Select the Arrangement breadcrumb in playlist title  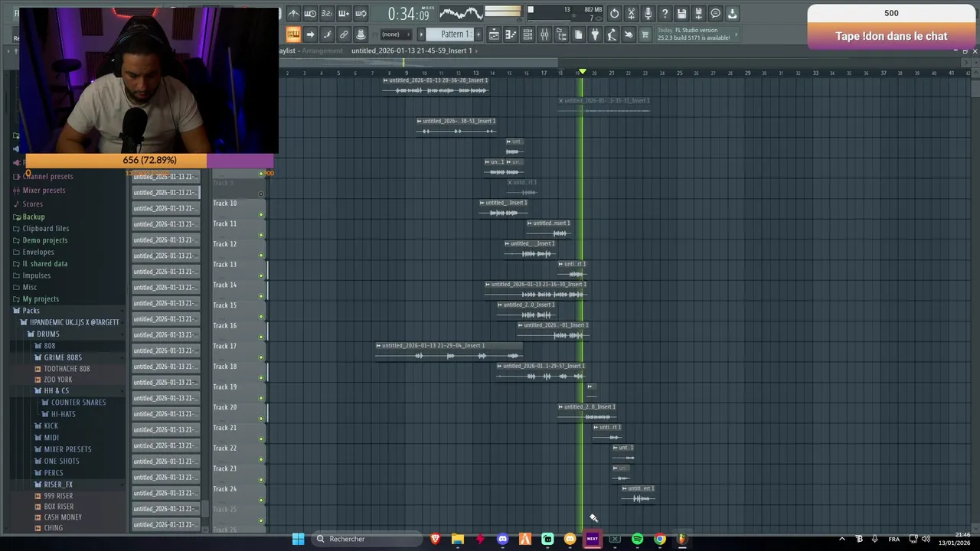click(322, 51)
